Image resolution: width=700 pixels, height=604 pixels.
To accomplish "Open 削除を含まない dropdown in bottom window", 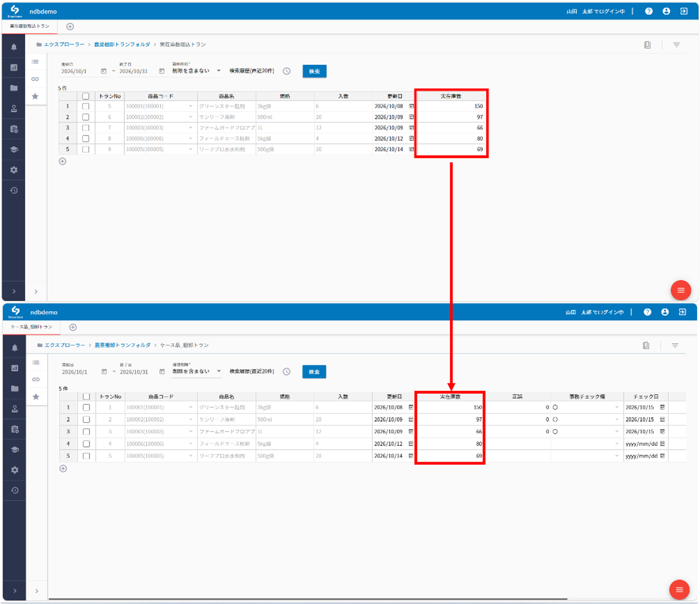I will [197, 371].
